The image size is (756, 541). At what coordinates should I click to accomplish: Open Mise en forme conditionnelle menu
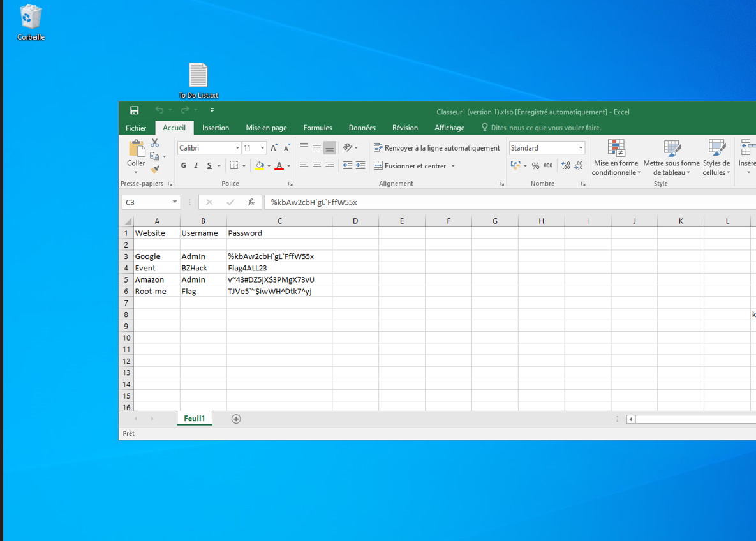click(616, 158)
